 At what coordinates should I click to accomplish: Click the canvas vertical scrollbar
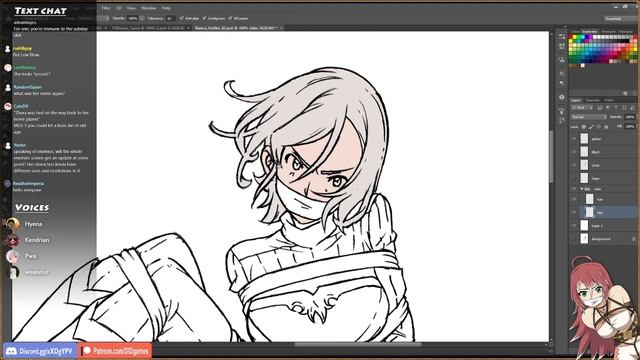(551, 156)
